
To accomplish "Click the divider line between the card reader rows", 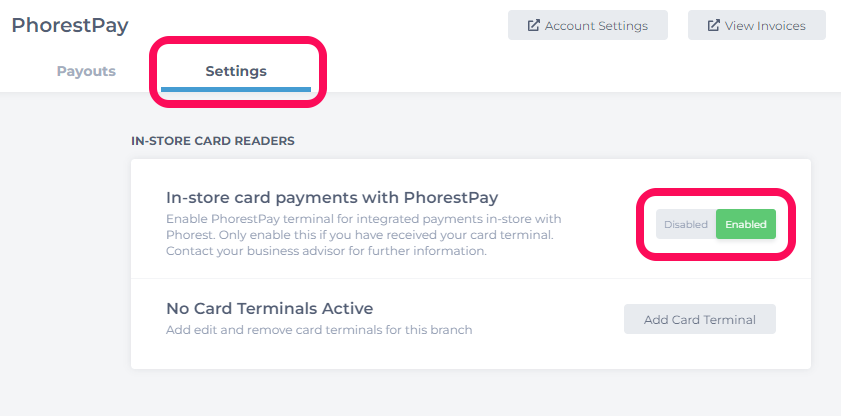I will coord(471,278).
